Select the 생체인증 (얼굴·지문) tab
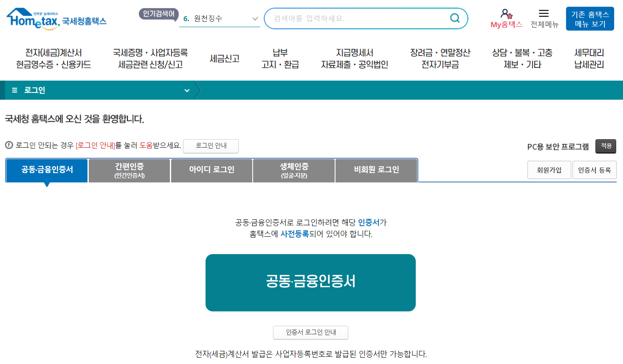 [x=294, y=170]
